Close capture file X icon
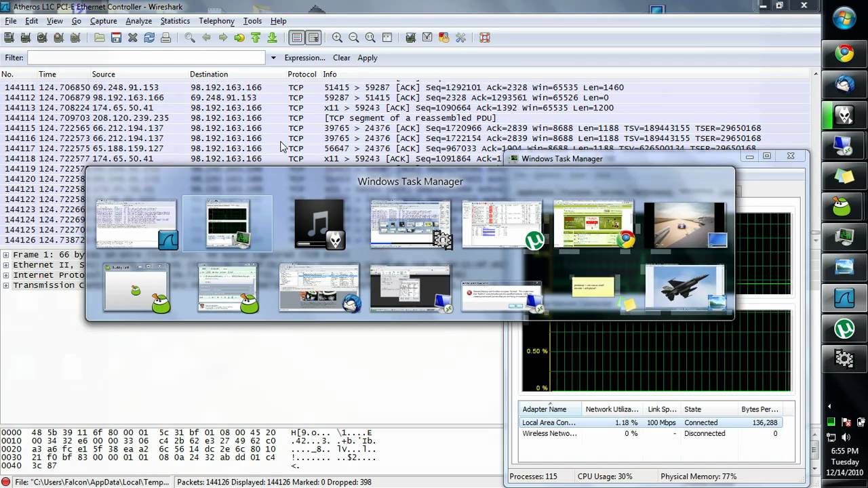868x488 pixels. (133, 38)
